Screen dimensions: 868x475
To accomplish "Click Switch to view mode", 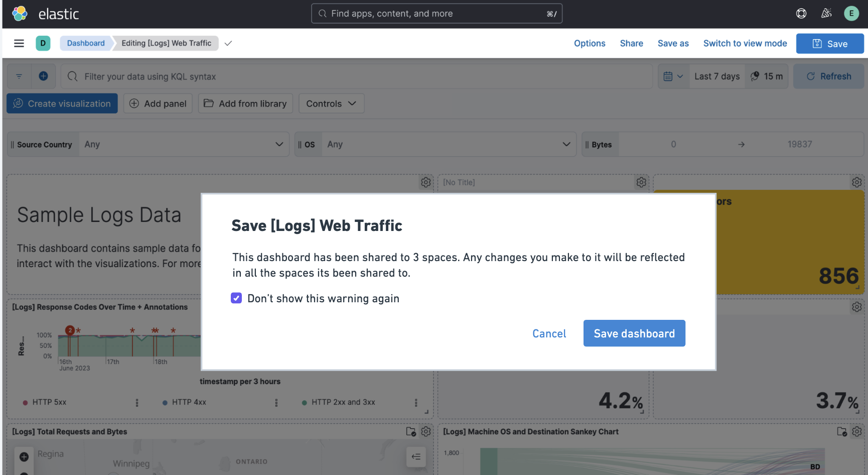I will [745, 44].
